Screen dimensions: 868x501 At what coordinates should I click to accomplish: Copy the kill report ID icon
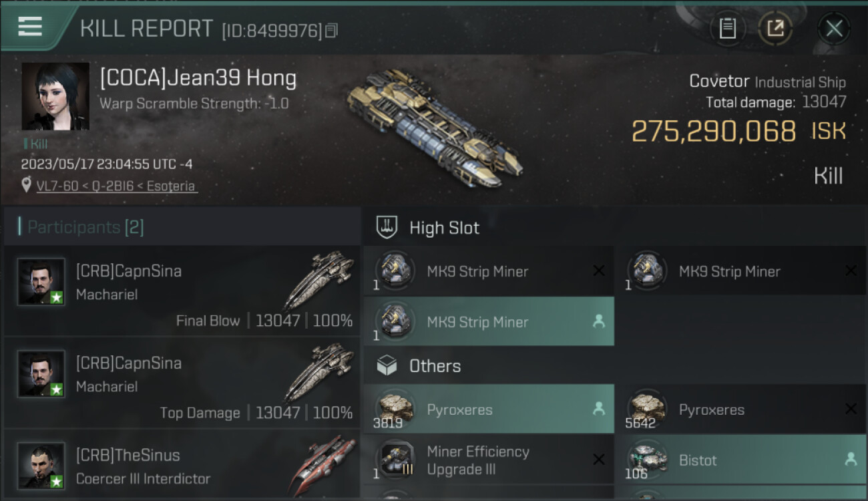[x=332, y=30]
